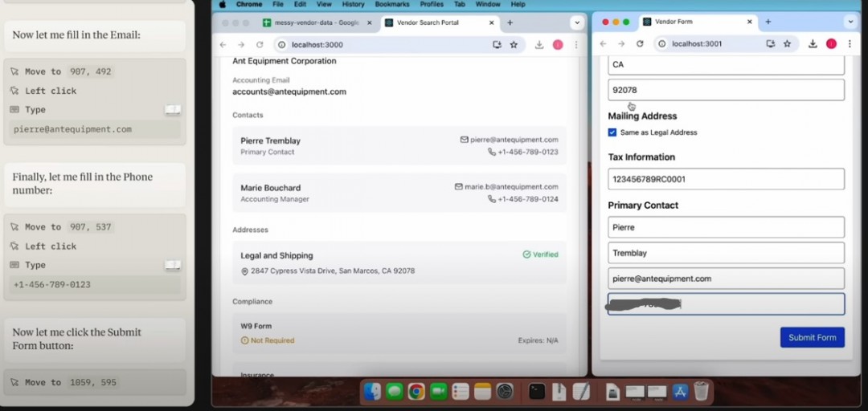The width and height of the screenshot is (868, 411).
Task: Open Google Chrome from the dock
Action: tap(416, 392)
